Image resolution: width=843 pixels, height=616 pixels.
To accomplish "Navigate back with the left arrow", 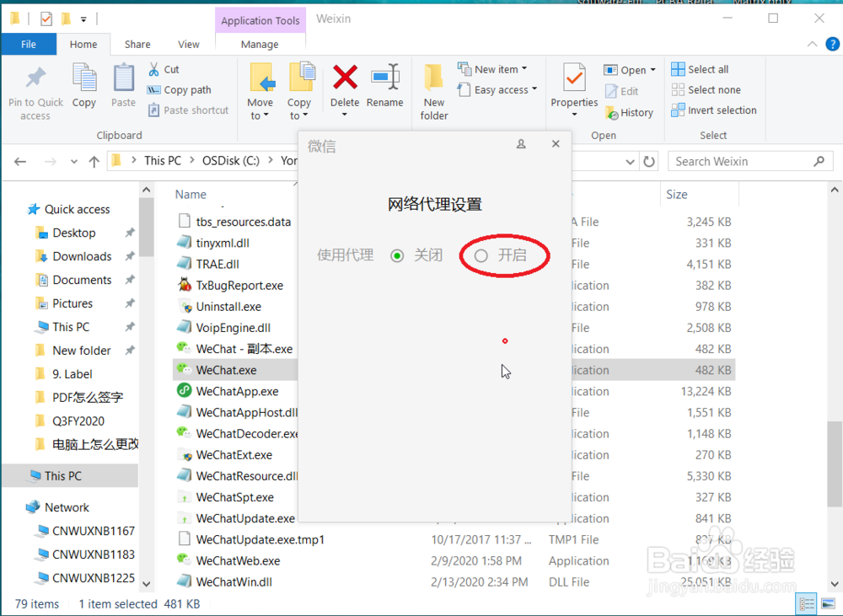I will click(x=20, y=161).
